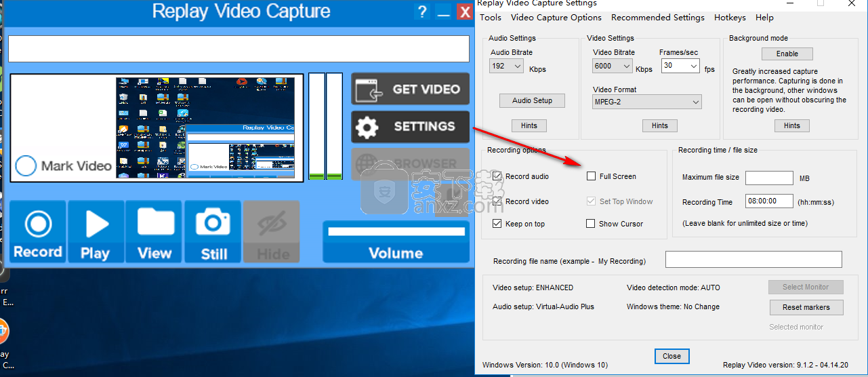Click the Maximum file size field
Image resolution: width=868 pixels, height=377 pixels.
(769, 178)
